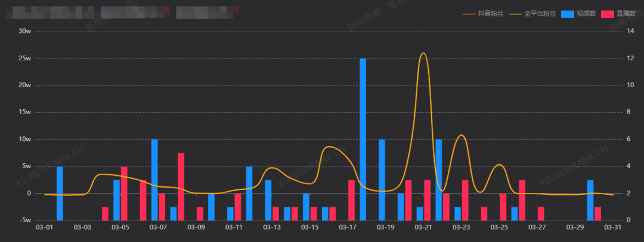644x242 pixels.
Task: Click the orange line peak near 03-21
Action: [423, 53]
